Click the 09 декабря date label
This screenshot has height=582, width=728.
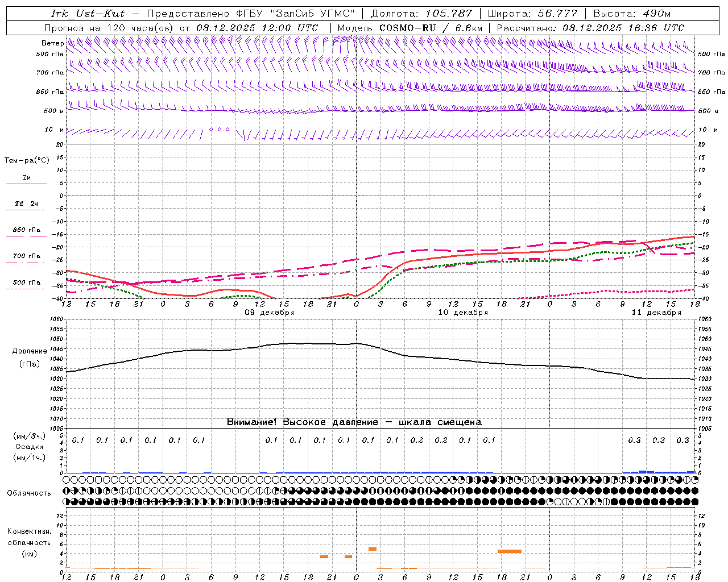click(x=269, y=313)
